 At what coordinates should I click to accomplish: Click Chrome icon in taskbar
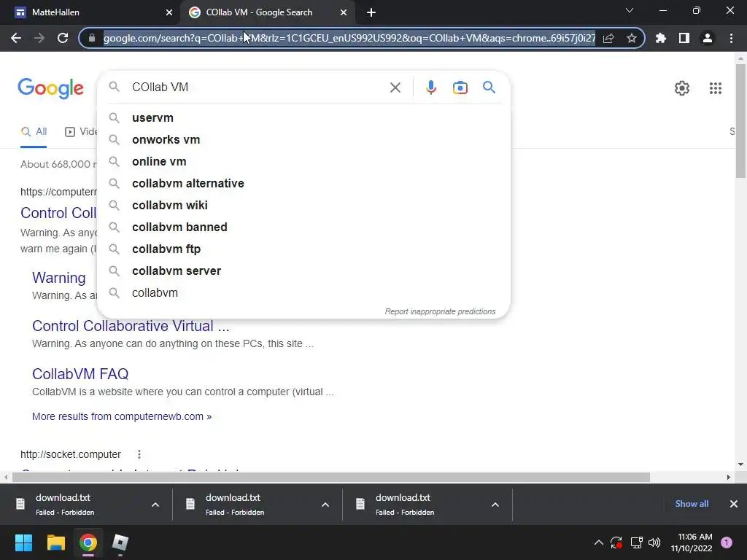[88, 542]
